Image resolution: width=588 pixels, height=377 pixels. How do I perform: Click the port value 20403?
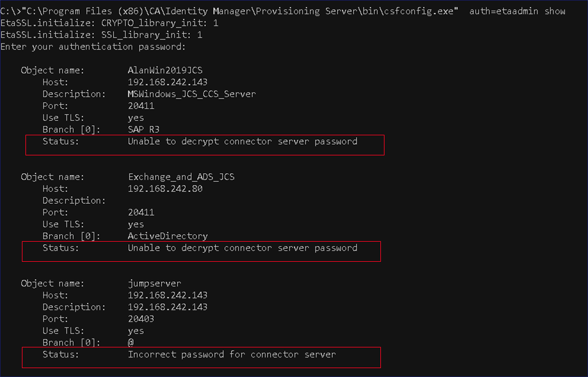point(141,318)
